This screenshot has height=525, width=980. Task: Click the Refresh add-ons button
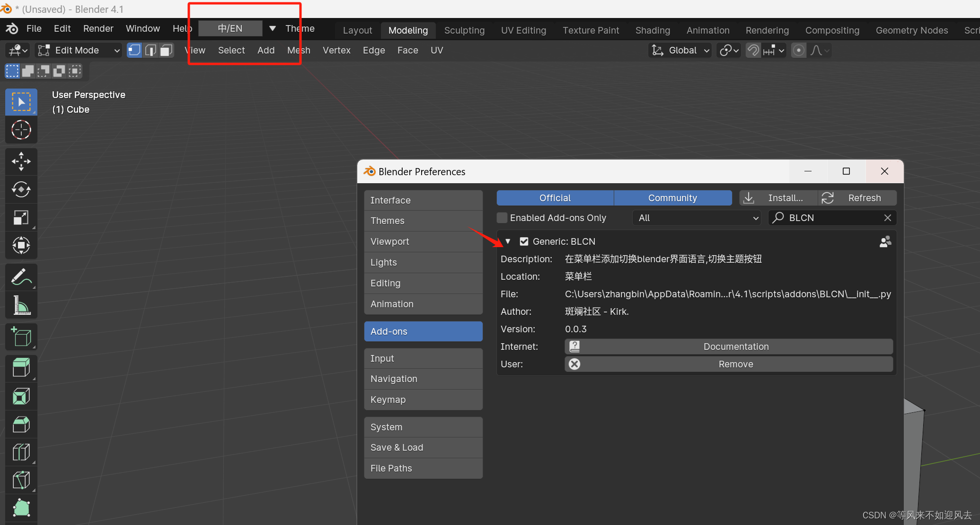coord(857,198)
